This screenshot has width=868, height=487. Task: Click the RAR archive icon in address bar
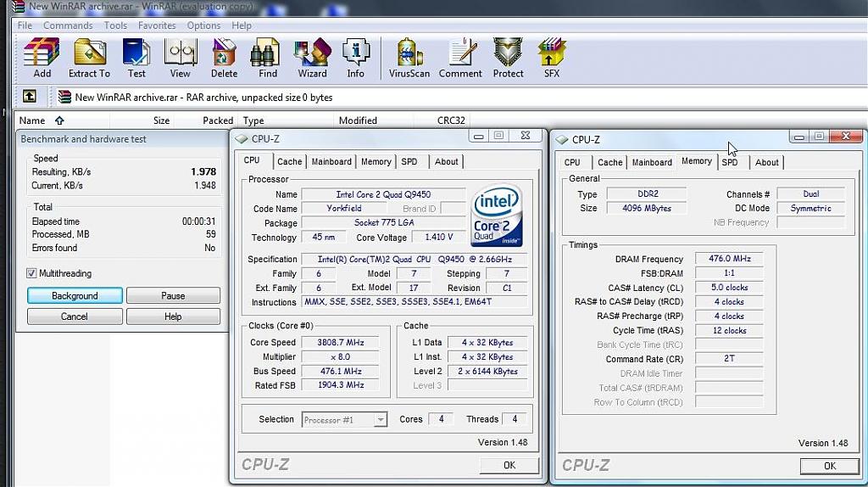64,97
